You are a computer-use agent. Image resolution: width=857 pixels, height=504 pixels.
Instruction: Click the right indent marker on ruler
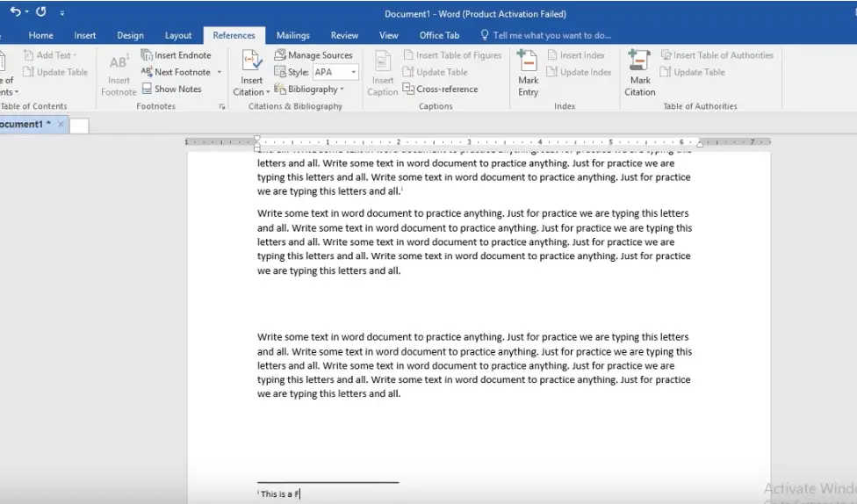pos(700,144)
